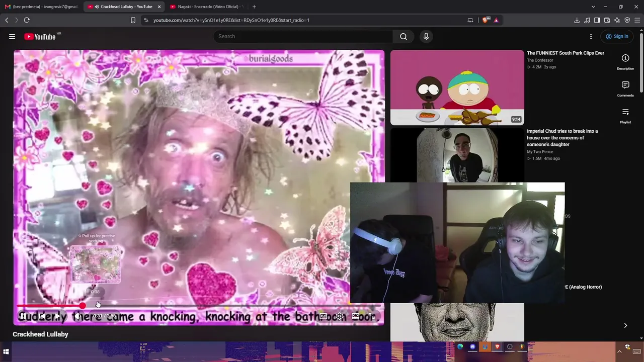The height and width of the screenshot is (362, 644).
Task: Go to YouTube home via logo
Action: (x=40, y=36)
